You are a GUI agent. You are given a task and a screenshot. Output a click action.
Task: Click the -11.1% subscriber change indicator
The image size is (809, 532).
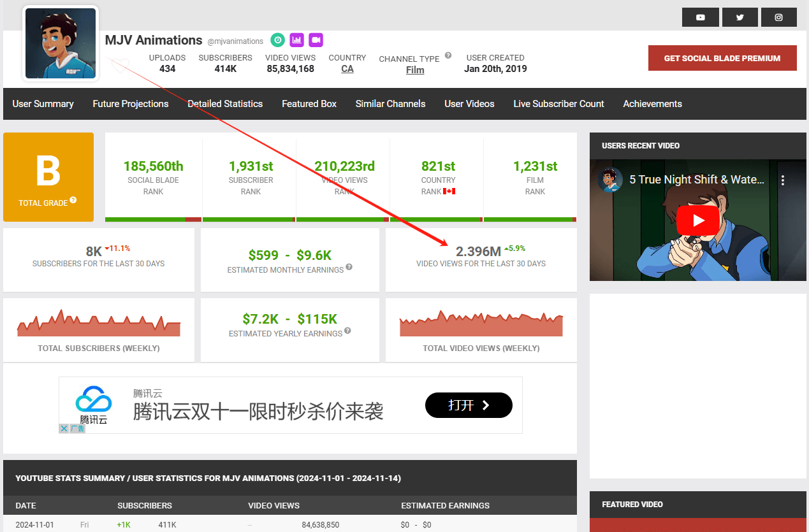tap(117, 248)
